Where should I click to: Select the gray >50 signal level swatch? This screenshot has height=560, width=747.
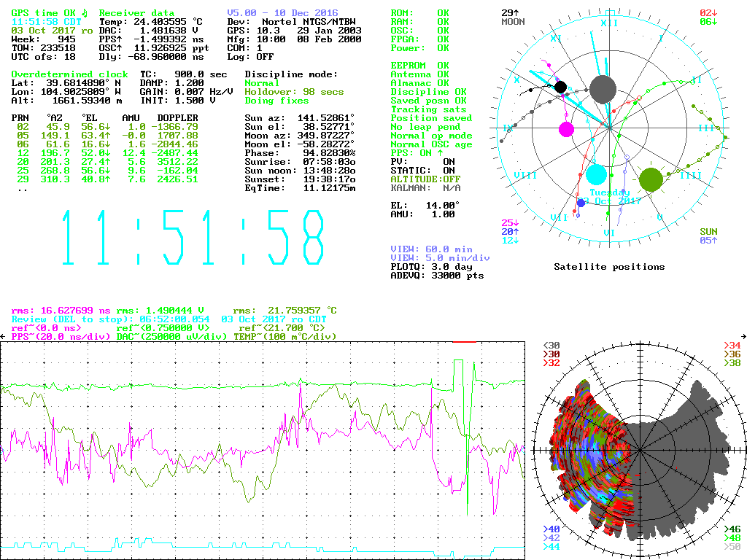click(x=732, y=547)
